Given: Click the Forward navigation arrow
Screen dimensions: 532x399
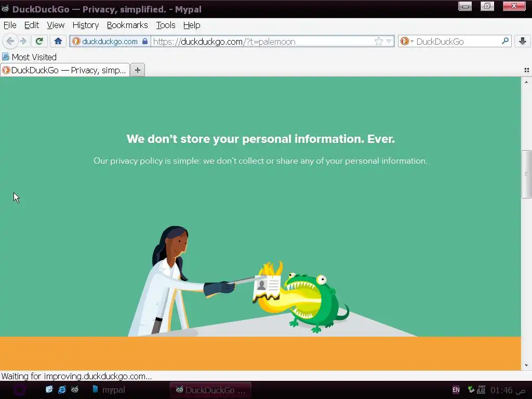Looking at the screenshot, I should click(x=23, y=42).
